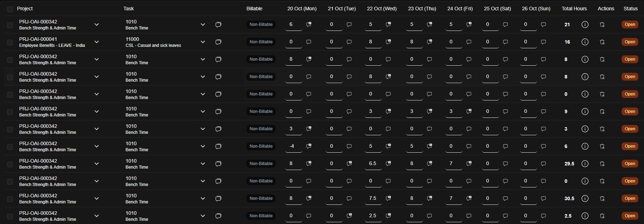Open the comment icon beside the 6.5 hours entry
This screenshot has width=644, height=224.
tap(389, 163)
